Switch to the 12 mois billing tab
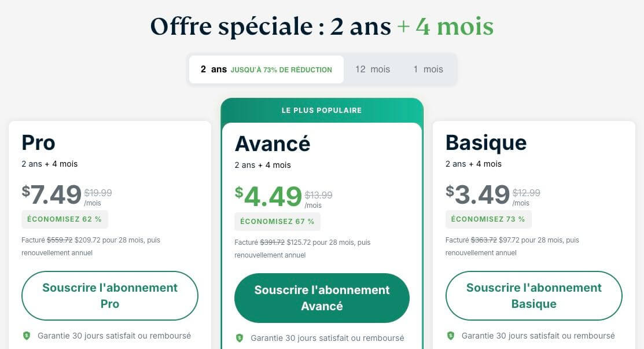 [x=373, y=69]
